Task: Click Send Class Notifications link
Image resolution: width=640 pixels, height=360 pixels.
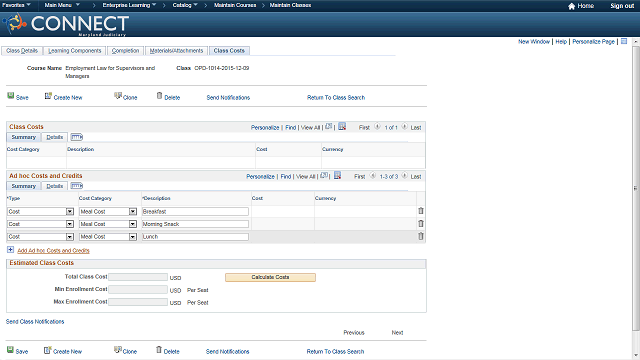Action: (35, 322)
